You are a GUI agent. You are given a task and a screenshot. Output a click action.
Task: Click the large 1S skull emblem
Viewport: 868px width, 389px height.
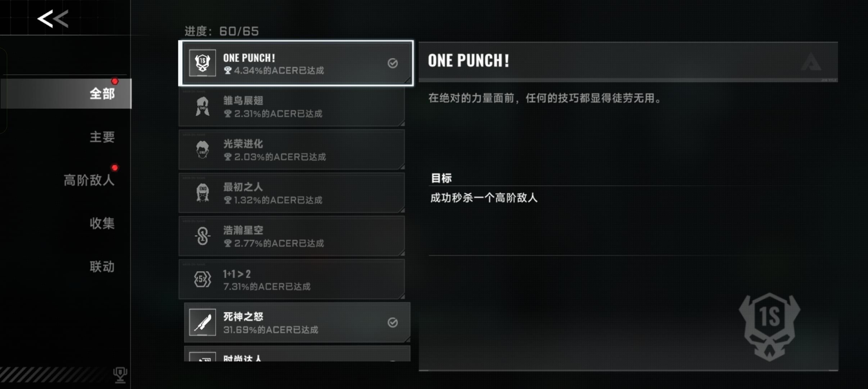pos(770,327)
